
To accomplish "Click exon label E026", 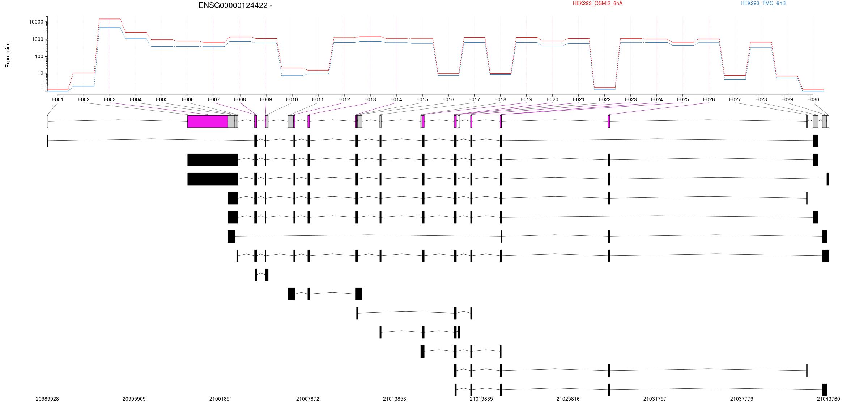I will click(x=709, y=99).
